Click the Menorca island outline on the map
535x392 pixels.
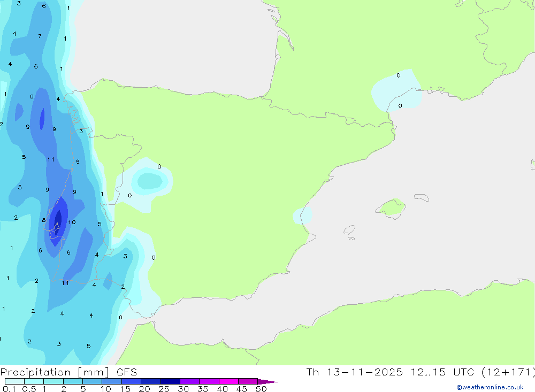point(422,197)
